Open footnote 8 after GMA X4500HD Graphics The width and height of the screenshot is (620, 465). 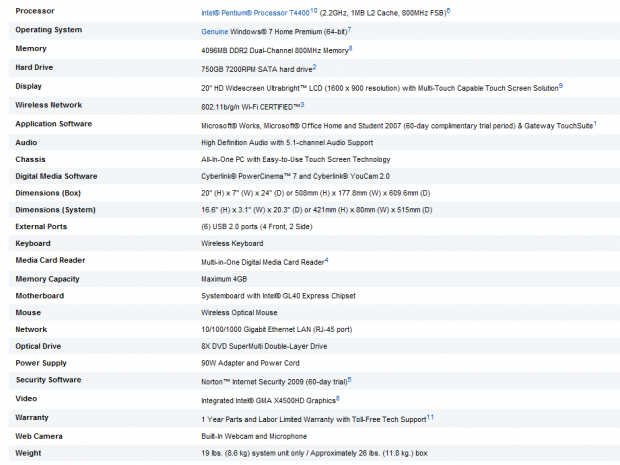(x=338, y=399)
